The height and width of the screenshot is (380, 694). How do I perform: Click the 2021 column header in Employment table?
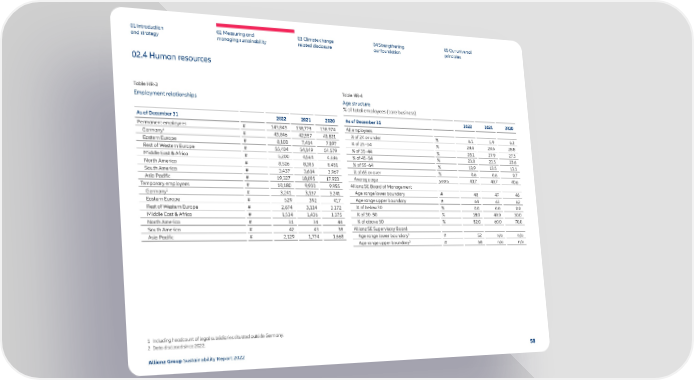[x=305, y=120]
